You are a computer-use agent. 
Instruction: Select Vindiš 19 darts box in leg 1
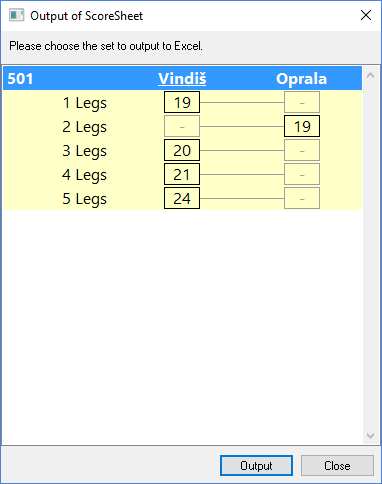click(182, 102)
